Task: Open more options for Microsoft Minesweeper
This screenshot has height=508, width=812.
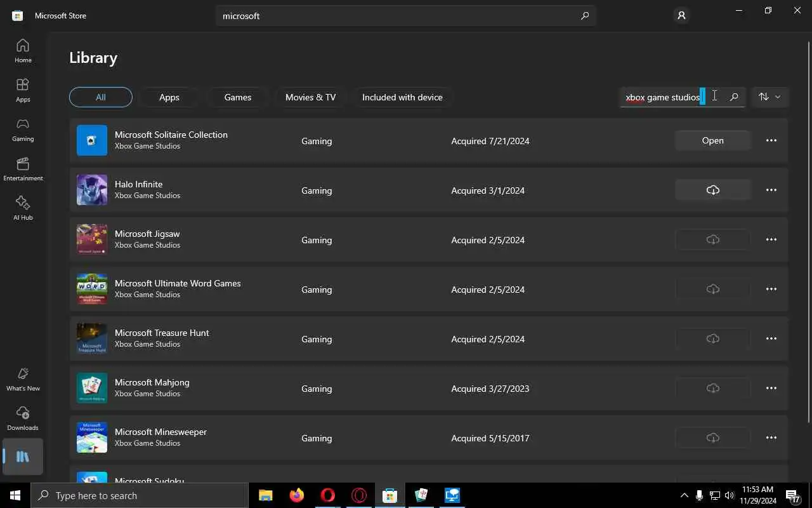Action: coord(771,438)
